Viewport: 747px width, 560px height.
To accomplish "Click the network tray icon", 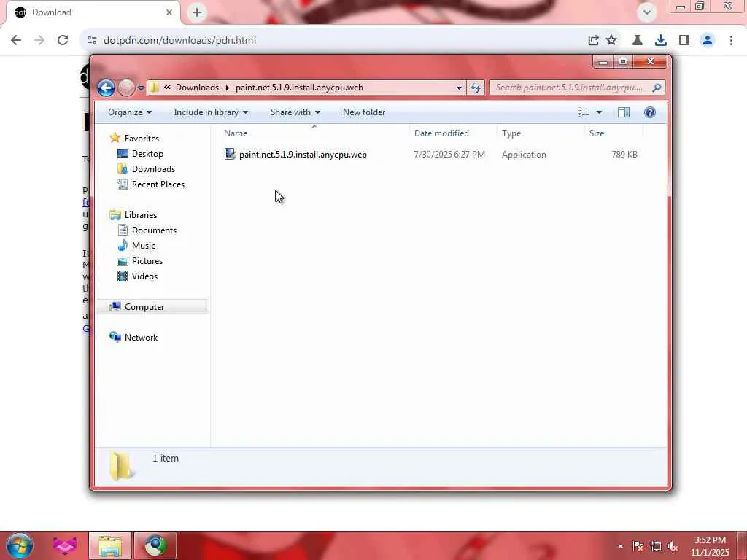I will coord(656,546).
